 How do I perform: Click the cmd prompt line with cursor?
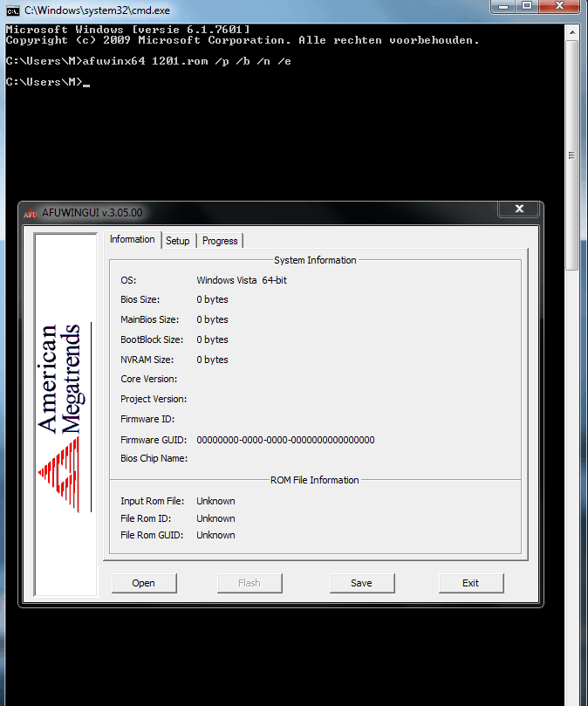48,82
